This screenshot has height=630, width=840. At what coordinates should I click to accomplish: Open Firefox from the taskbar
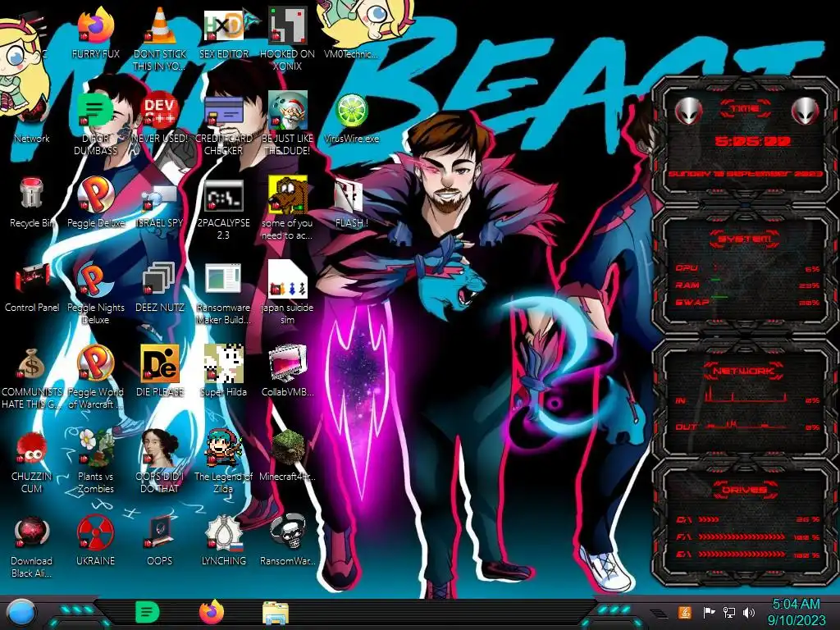212,612
